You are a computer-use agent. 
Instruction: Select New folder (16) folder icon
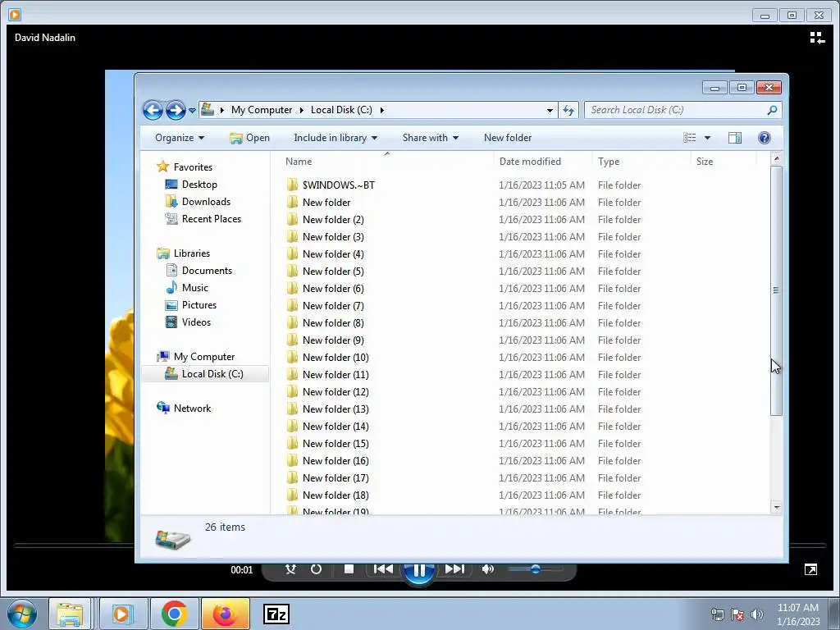coord(292,461)
